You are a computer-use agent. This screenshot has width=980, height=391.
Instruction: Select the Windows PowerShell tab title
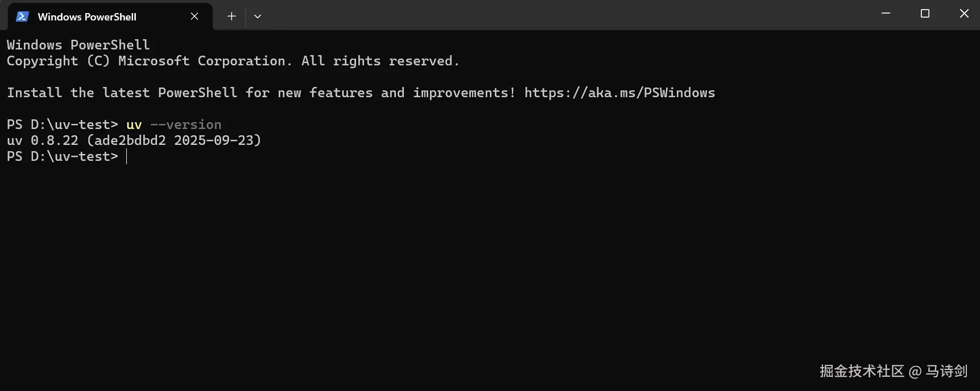coord(87,17)
